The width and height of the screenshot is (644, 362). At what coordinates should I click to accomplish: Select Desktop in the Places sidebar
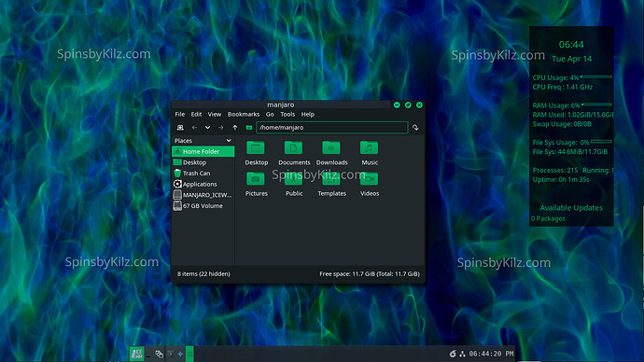click(203, 162)
